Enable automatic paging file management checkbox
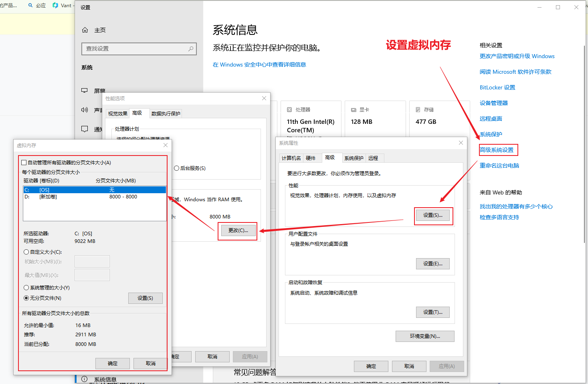This screenshot has height=384, width=588. pyautogui.click(x=24, y=163)
